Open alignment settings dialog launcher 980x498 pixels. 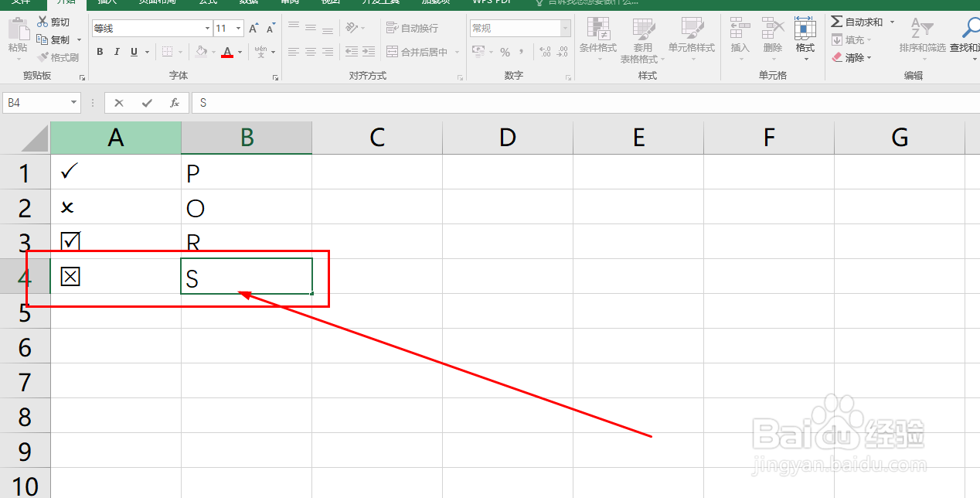click(x=460, y=78)
